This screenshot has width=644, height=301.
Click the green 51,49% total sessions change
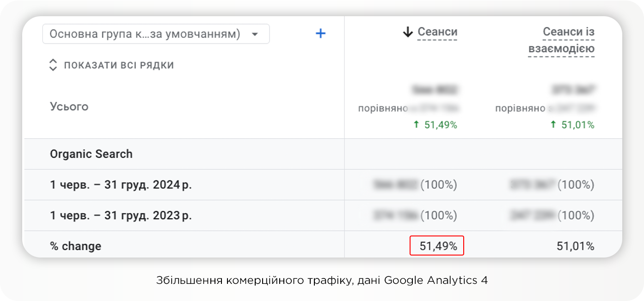click(x=441, y=124)
